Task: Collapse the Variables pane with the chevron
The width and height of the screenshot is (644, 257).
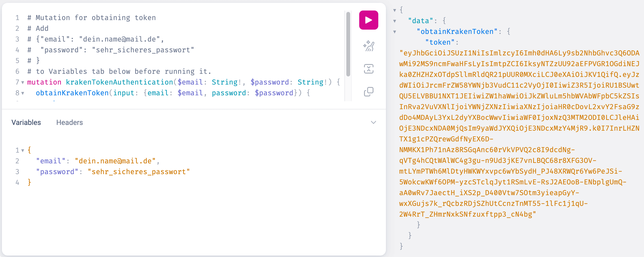Action: click(x=373, y=122)
